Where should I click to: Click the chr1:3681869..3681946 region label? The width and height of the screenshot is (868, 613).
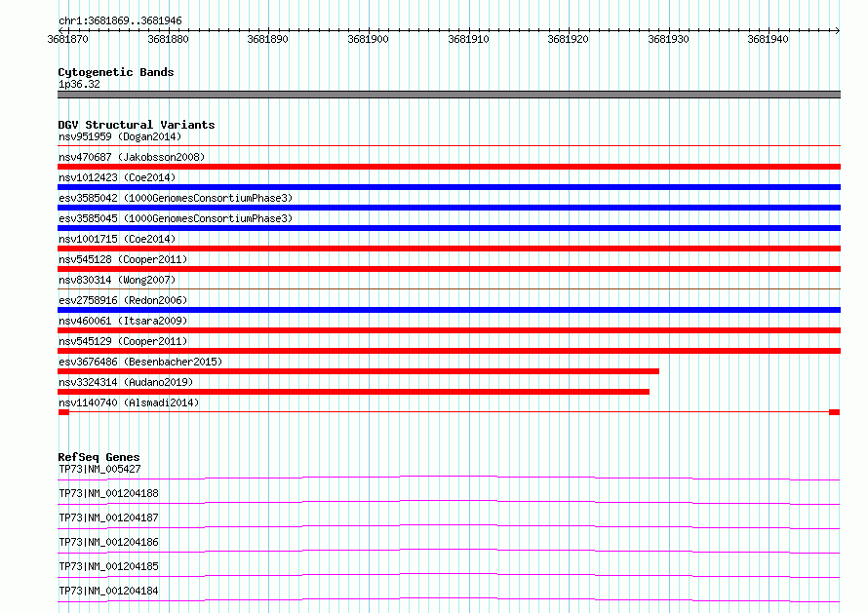point(120,20)
